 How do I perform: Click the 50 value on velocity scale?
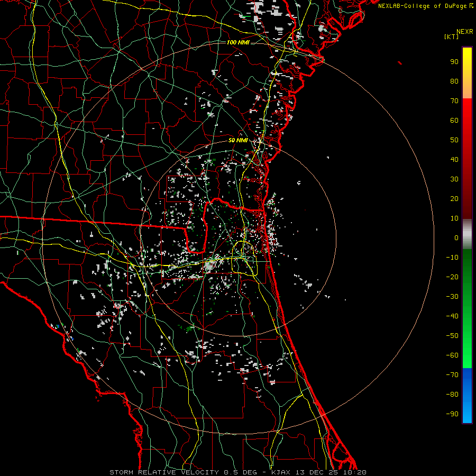coord(454,140)
